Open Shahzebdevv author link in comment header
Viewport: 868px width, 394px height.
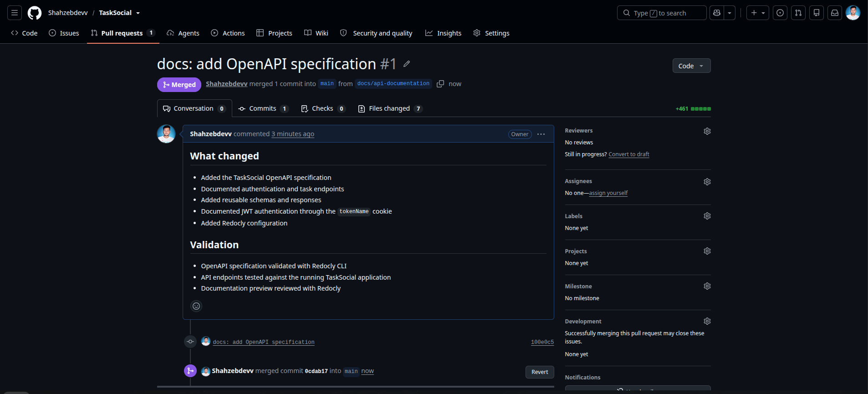[x=210, y=134]
